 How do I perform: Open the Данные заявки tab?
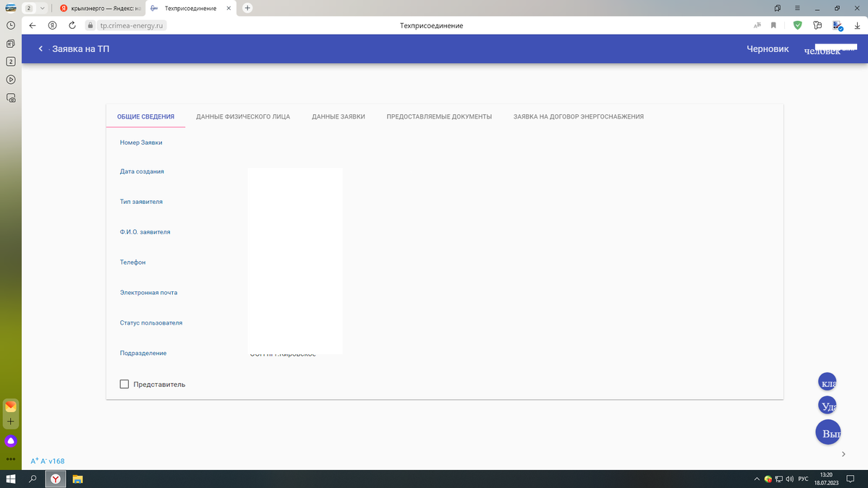tap(339, 116)
